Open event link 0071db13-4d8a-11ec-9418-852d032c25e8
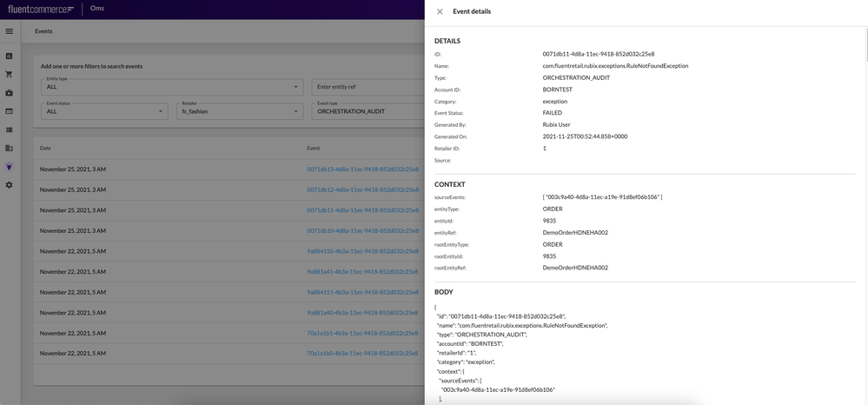This screenshot has width=868, height=405. pyautogui.click(x=362, y=169)
